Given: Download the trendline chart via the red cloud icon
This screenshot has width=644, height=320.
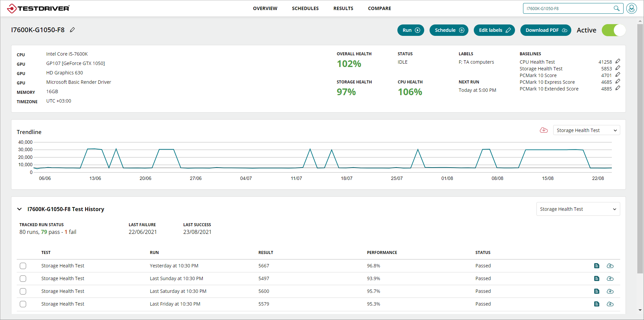Looking at the screenshot, I should click(543, 130).
